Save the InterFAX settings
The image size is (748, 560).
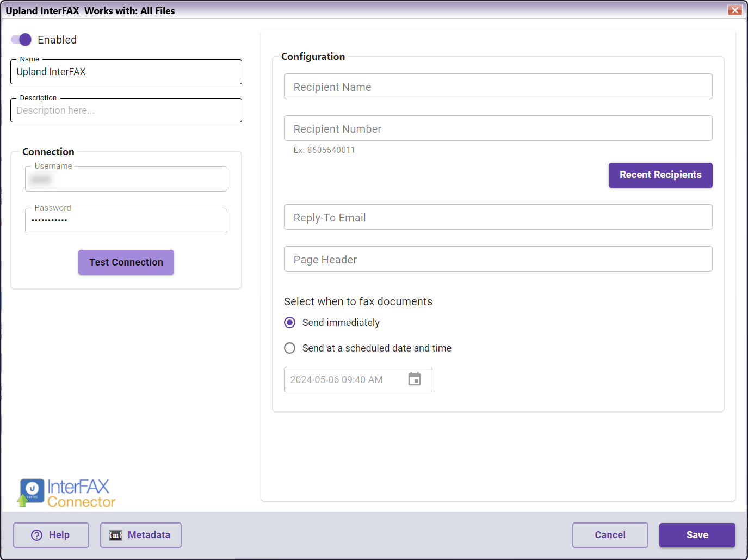[697, 536]
